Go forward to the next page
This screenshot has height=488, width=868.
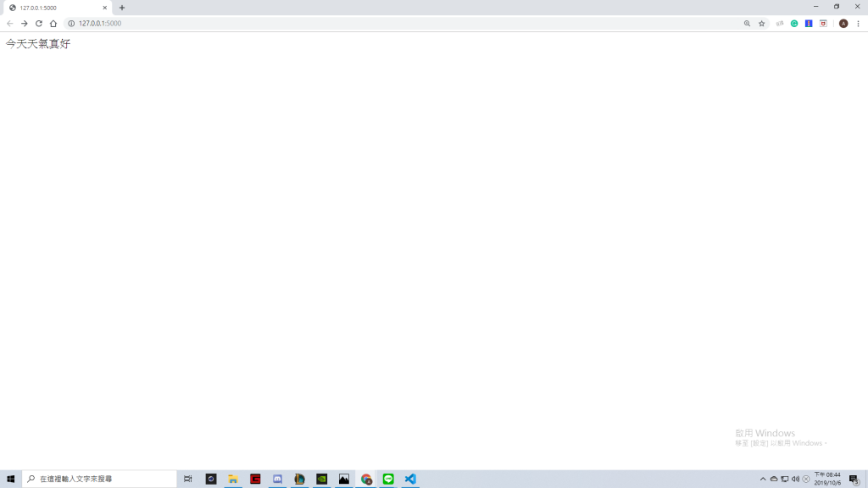pyautogui.click(x=25, y=23)
